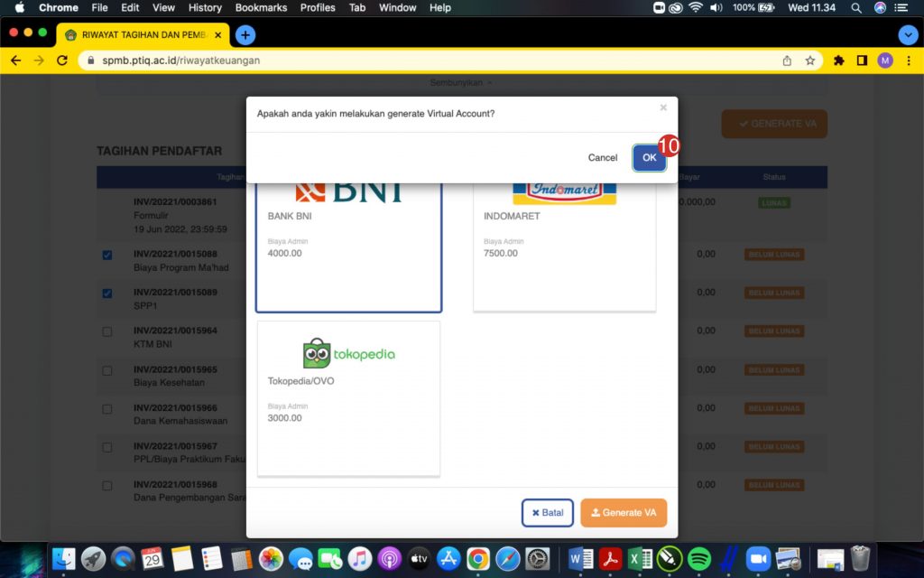Open the Bookmarks menu
924x578 pixels.
coord(261,7)
